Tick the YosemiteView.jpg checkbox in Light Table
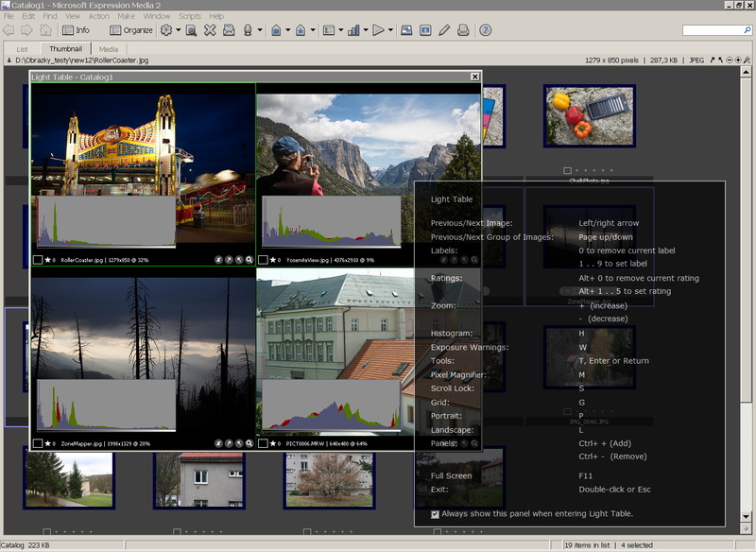This screenshot has height=552, width=756. click(263, 260)
